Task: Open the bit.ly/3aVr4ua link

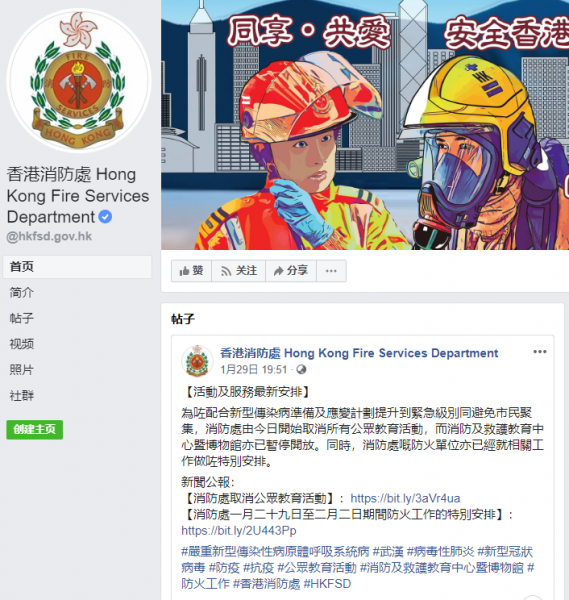Action: [405, 498]
